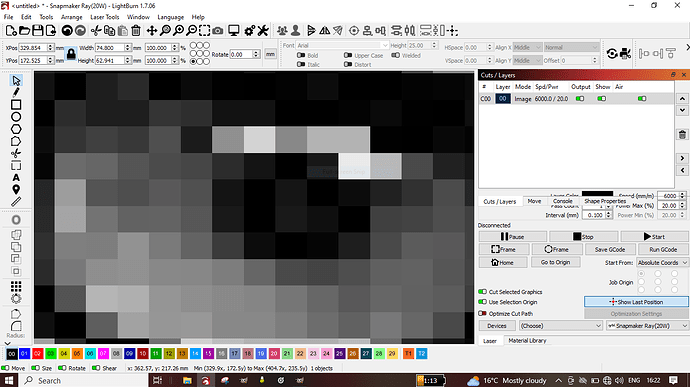Click the Start button
The image size is (690, 387).
654,236
